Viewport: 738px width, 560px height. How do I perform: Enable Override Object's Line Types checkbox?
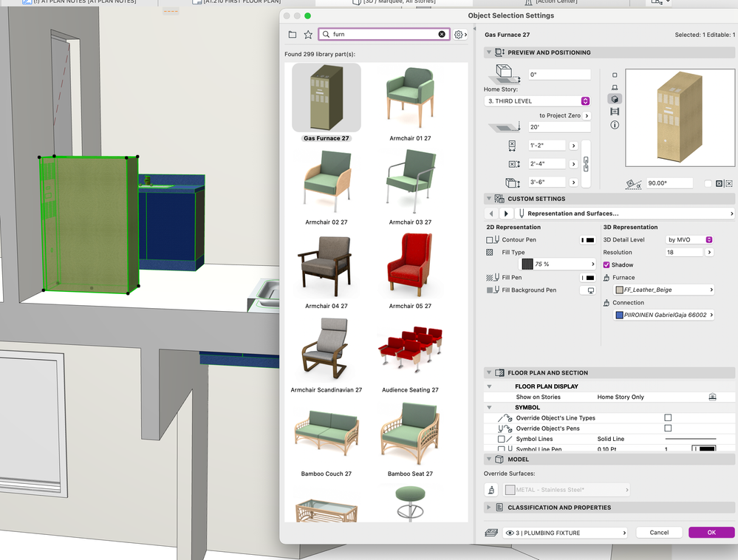pyautogui.click(x=668, y=418)
